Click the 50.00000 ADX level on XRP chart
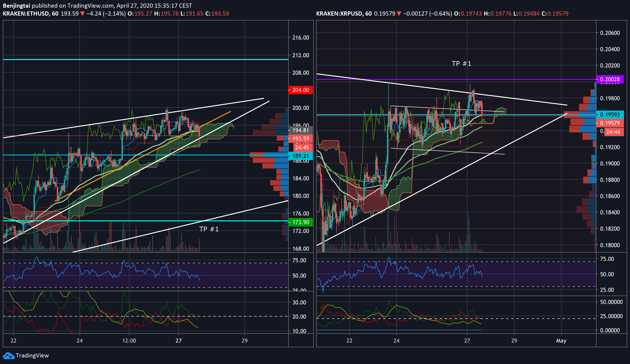Screen dimensions: 630x364 tap(611, 302)
